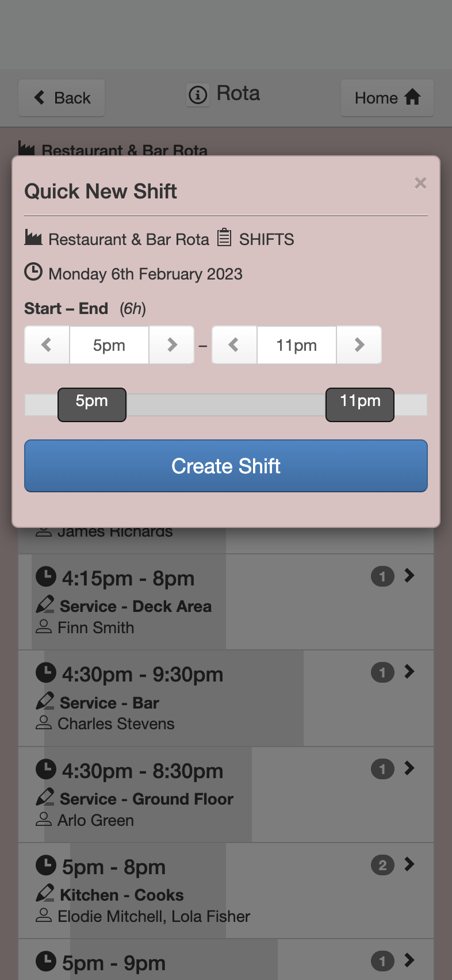Expand the 4:30pm - 9:30pm Bar shift

(409, 672)
